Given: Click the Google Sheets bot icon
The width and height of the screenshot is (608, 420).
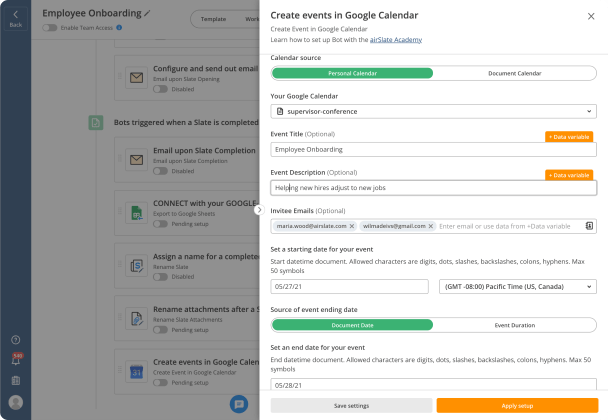Looking at the screenshot, I should click(136, 213).
